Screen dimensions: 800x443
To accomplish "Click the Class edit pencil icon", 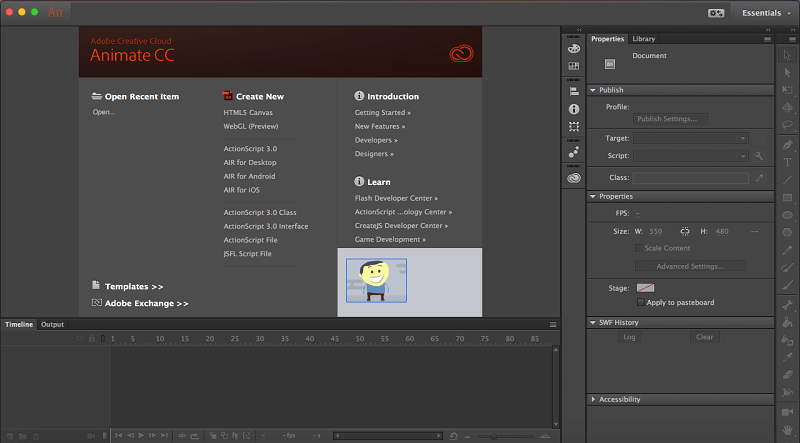I will (759, 178).
